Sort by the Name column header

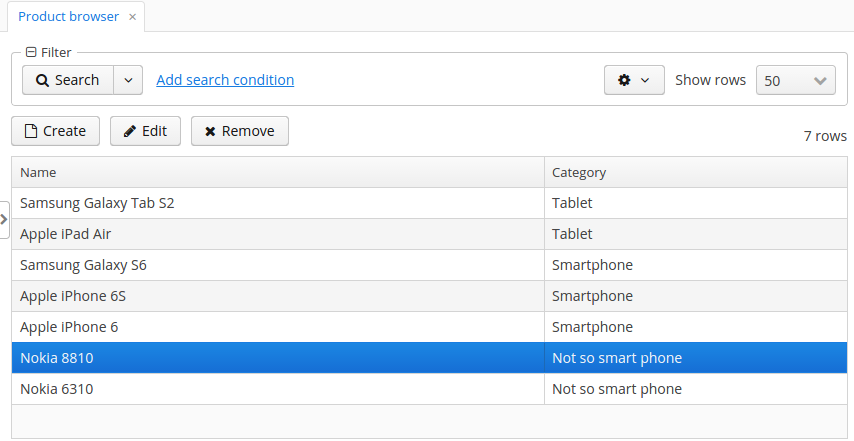tap(278, 173)
